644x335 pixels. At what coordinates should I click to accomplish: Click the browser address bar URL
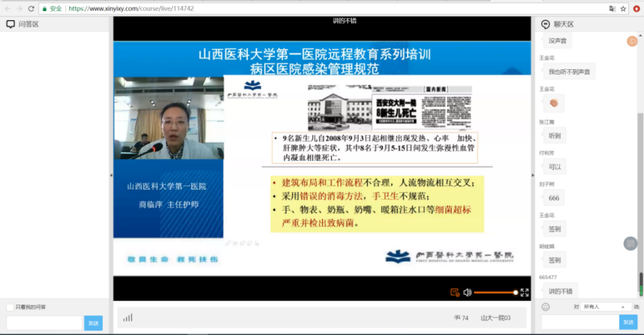pos(131,9)
